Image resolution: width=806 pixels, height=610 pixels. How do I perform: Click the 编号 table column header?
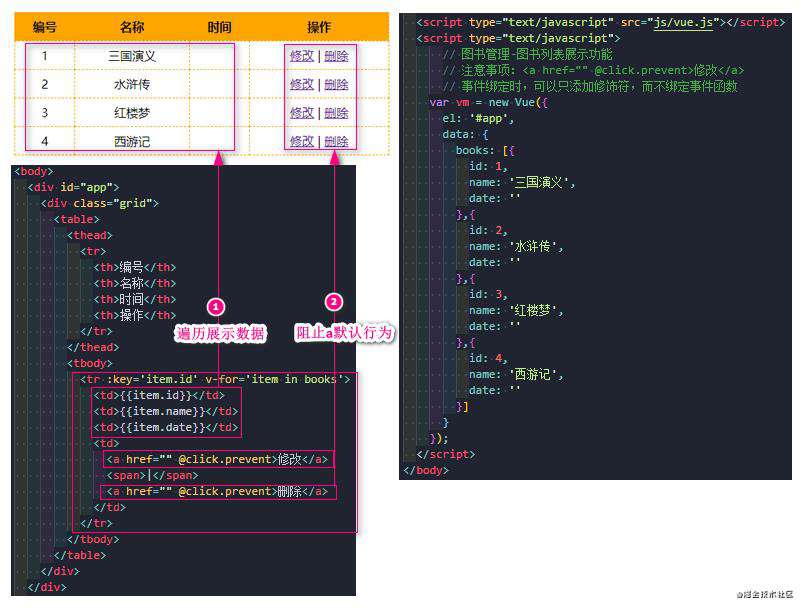tap(45, 27)
